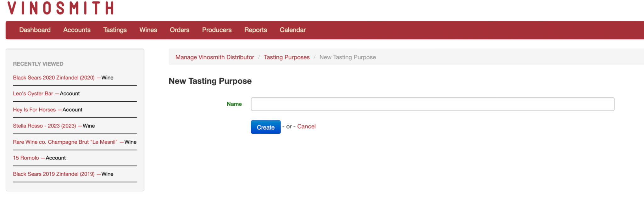
Task: View the Calendar page
Action: point(293,30)
